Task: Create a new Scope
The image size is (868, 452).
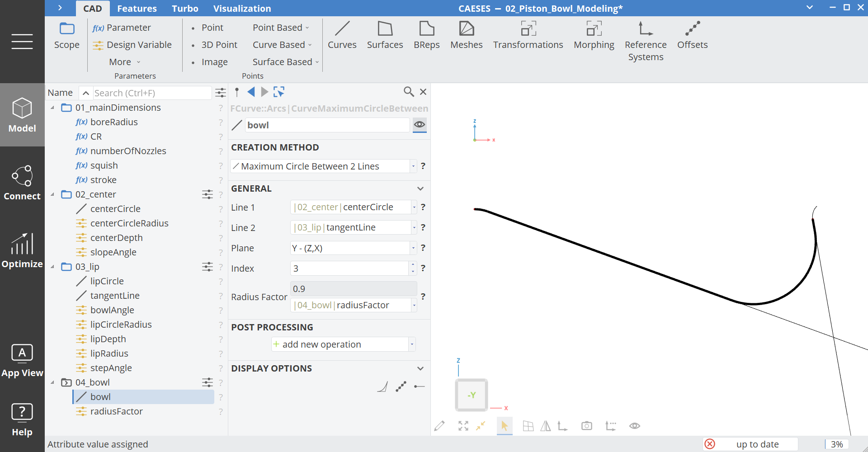Action: point(67,35)
